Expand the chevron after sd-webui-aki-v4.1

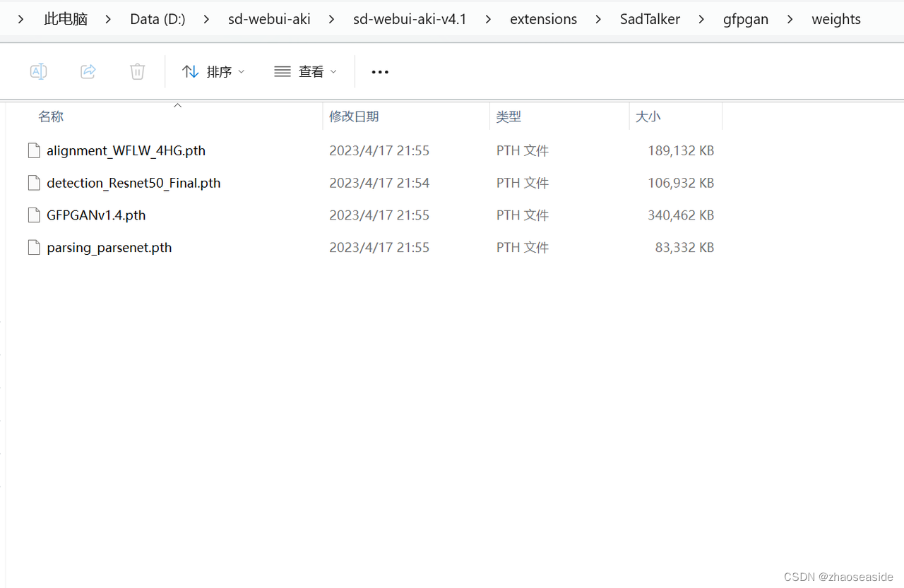pyautogui.click(x=488, y=19)
